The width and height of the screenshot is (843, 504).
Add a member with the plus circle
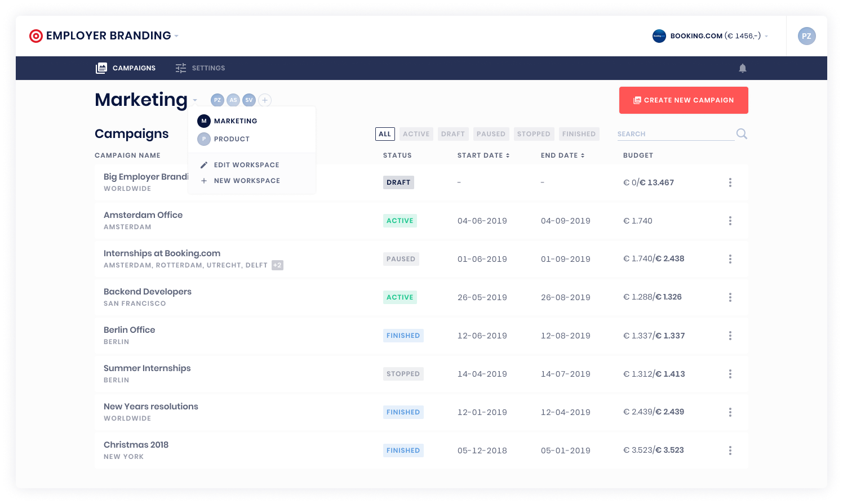pos(265,100)
